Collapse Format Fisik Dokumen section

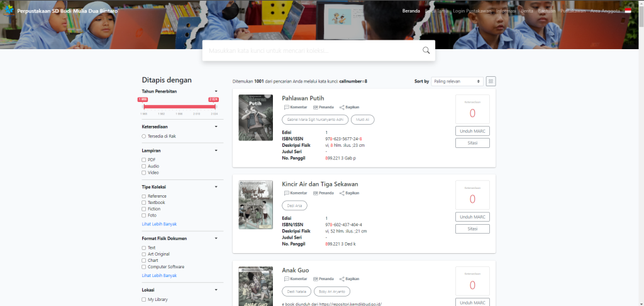[216, 238]
